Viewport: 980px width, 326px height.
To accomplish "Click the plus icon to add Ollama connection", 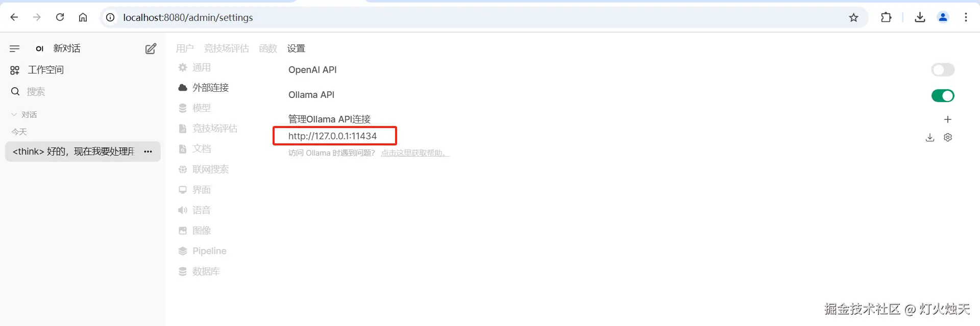I will (x=947, y=119).
